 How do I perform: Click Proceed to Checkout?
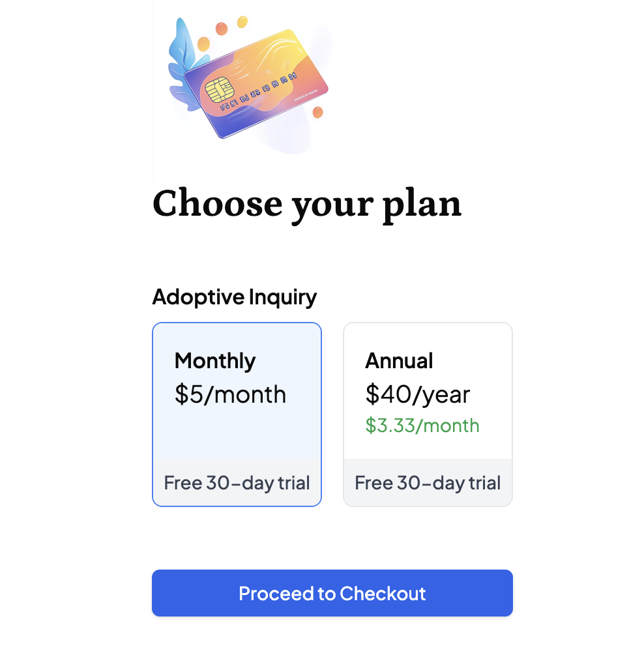[x=332, y=593]
